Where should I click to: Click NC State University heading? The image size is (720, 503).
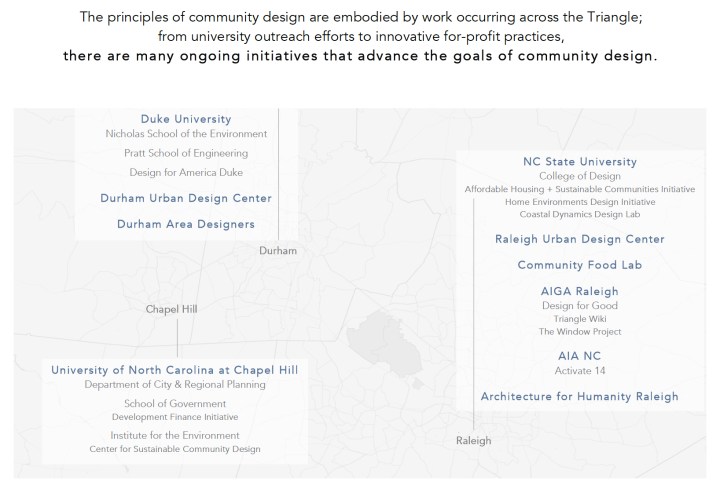580,162
